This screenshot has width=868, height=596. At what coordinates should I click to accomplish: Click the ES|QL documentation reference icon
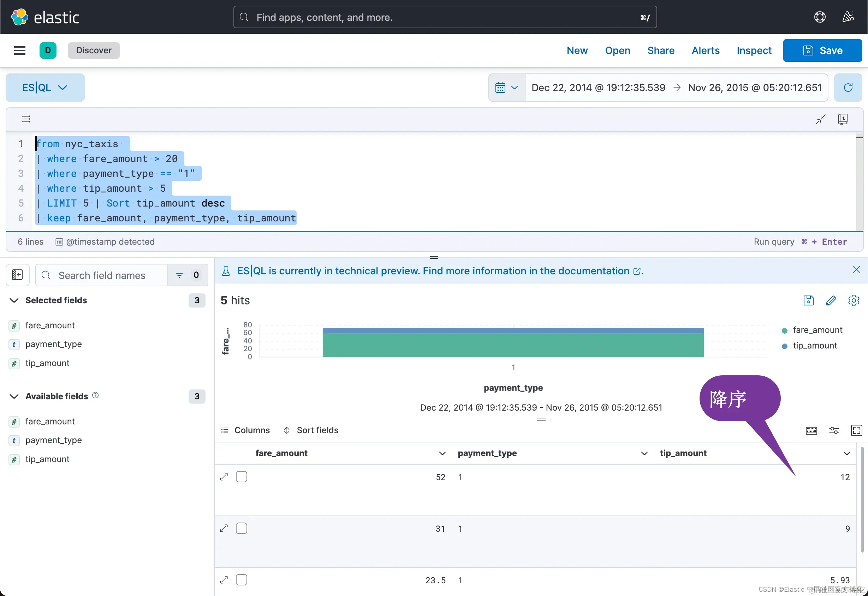pos(843,119)
